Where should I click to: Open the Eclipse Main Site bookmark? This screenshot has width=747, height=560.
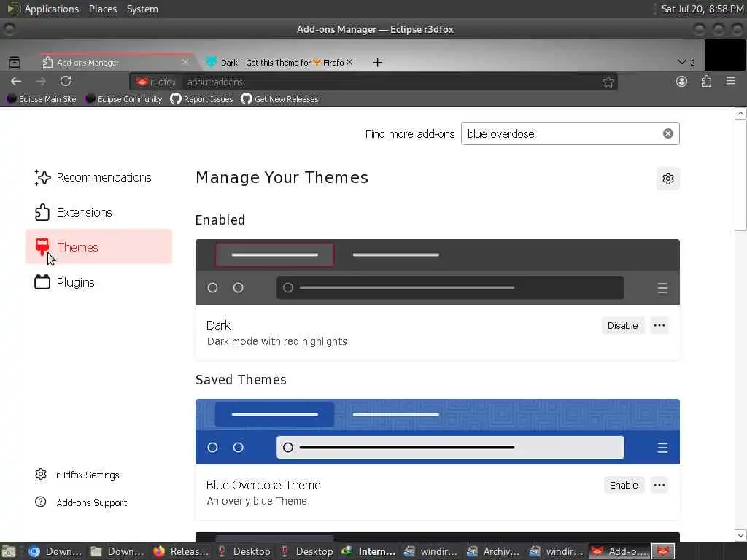42,99
